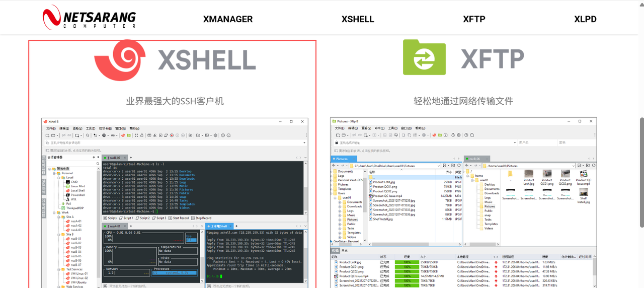Open the XLPD navigation link
Image resolution: width=644 pixels, height=288 pixels.
pyautogui.click(x=585, y=19)
